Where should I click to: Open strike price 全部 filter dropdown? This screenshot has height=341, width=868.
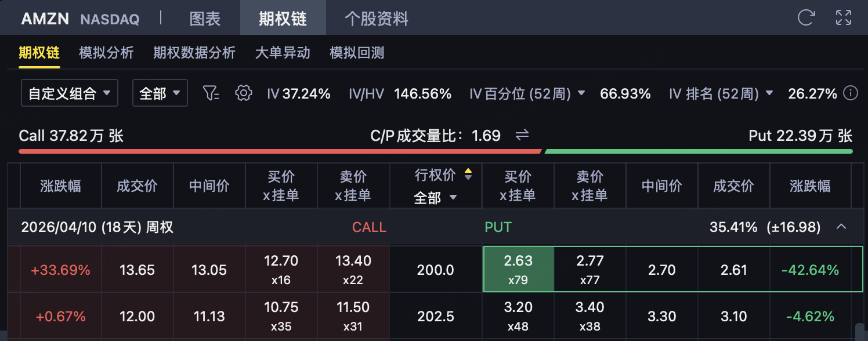pyautogui.click(x=436, y=198)
